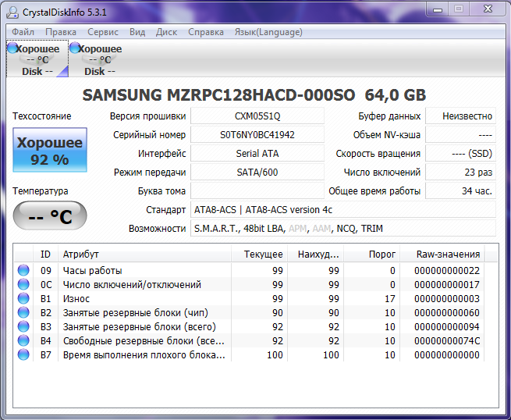The height and width of the screenshot is (420, 511).
Task: Click the Общее время работы field 34 час.
Action: [x=461, y=191]
